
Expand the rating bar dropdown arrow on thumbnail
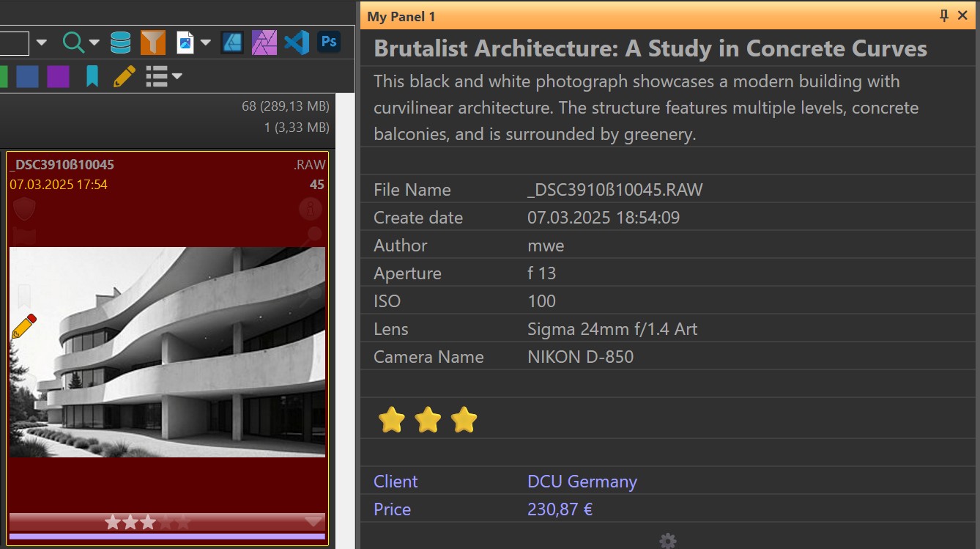click(x=313, y=522)
